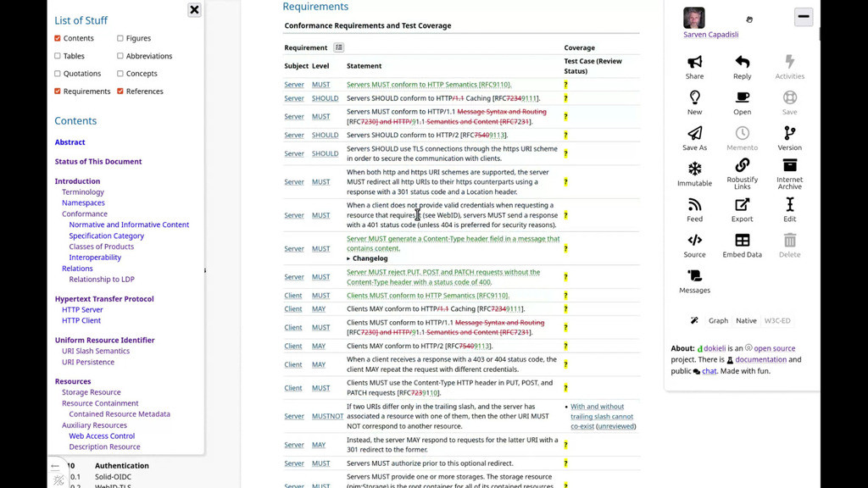The image size is (868, 488).
Task: Open 'With and without trailing slash' test case
Action: (602, 416)
